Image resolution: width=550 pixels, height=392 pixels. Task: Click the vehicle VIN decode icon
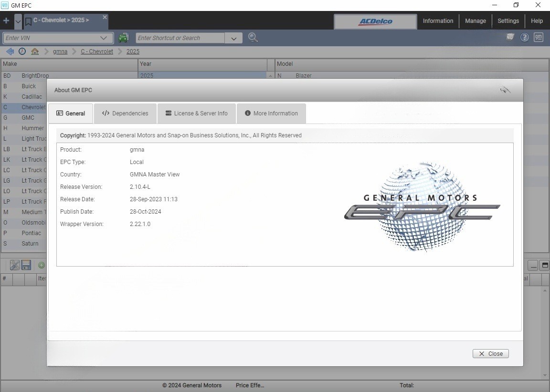click(124, 38)
